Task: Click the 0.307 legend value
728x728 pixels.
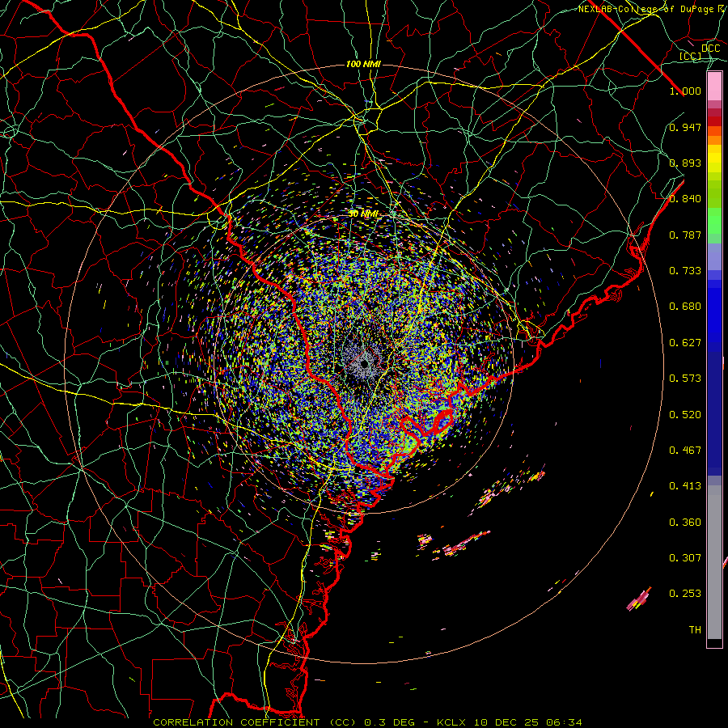Action: tap(685, 557)
